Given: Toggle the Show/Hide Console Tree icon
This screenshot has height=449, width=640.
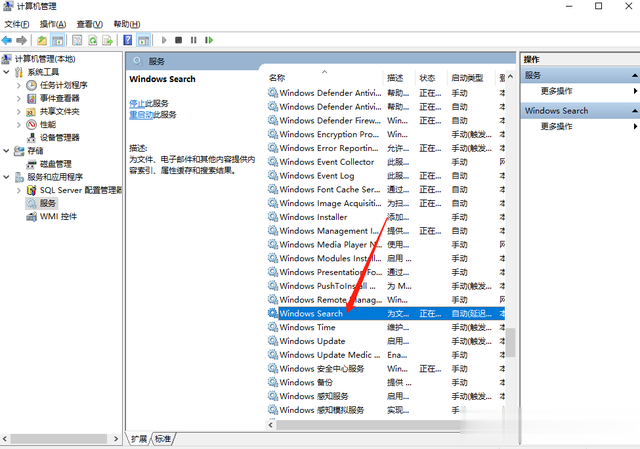Looking at the screenshot, I should pos(57,40).
